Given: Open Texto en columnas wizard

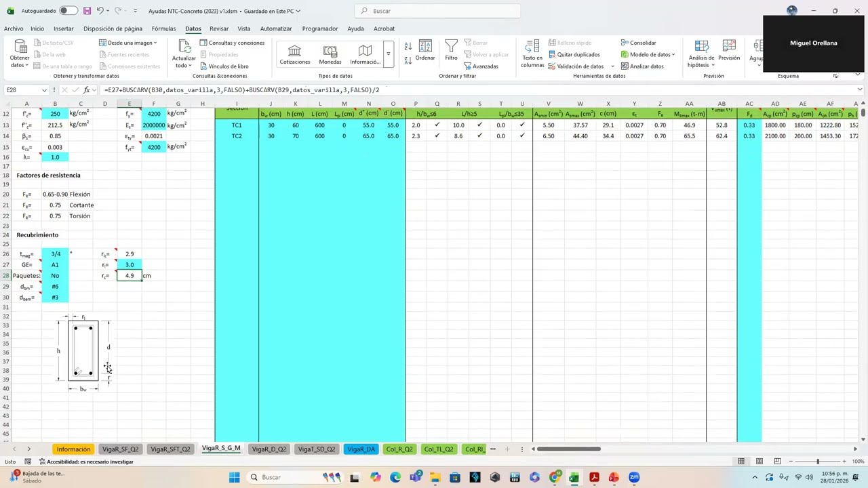Looking at the screenshot, I should tap(532, 54).
